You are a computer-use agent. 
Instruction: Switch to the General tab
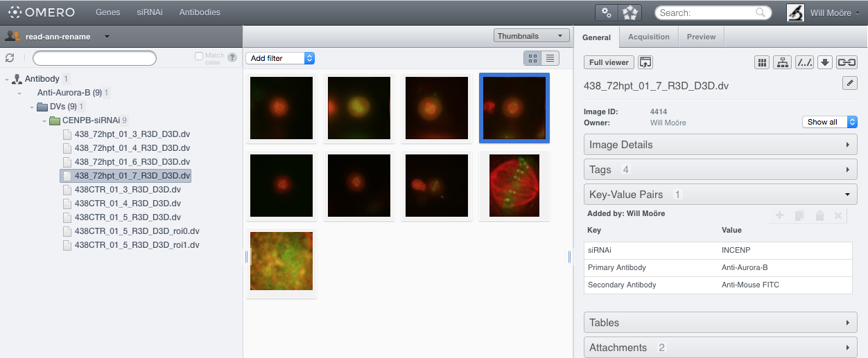(x=597, y=37)
